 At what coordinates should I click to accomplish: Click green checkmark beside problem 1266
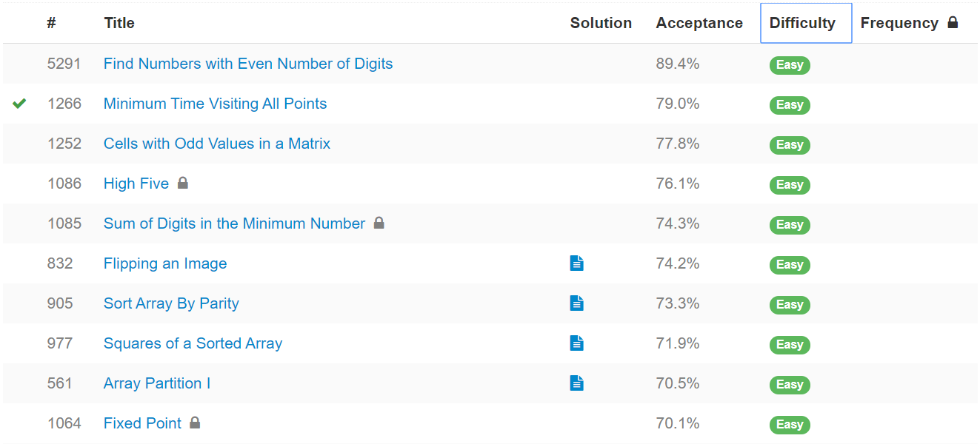point(20,104)
